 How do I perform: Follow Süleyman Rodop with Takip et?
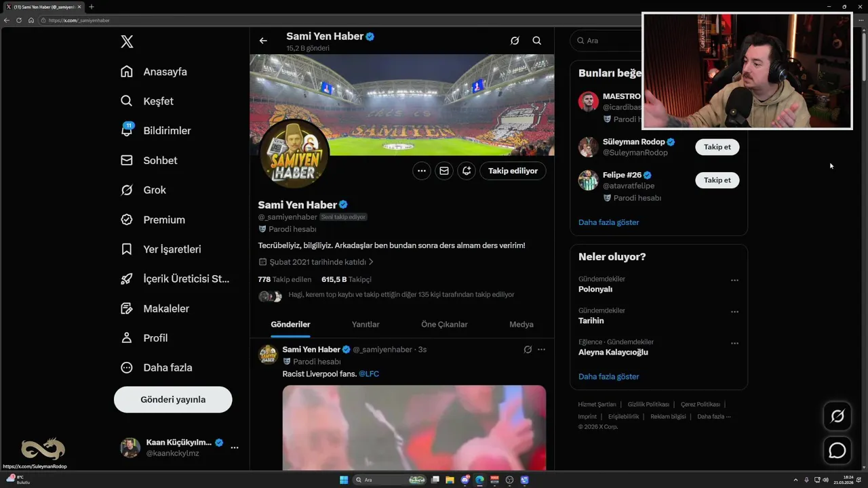[x=717, y=147]
